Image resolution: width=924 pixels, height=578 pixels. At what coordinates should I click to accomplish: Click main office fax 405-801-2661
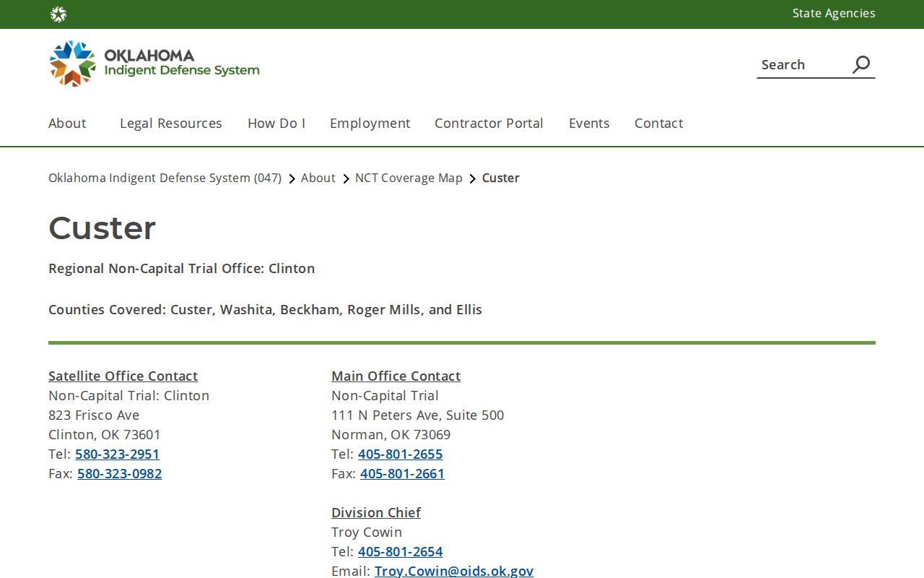point(402,473)
